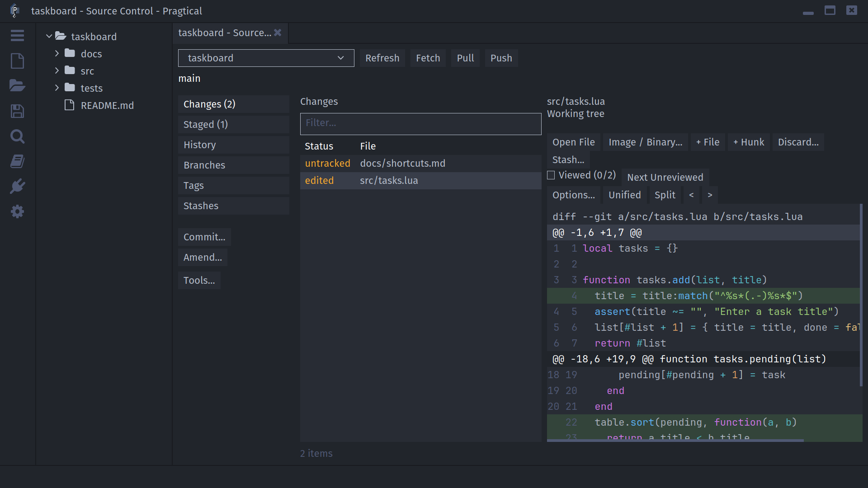Click the Refresh button

(x=382, y=58)
